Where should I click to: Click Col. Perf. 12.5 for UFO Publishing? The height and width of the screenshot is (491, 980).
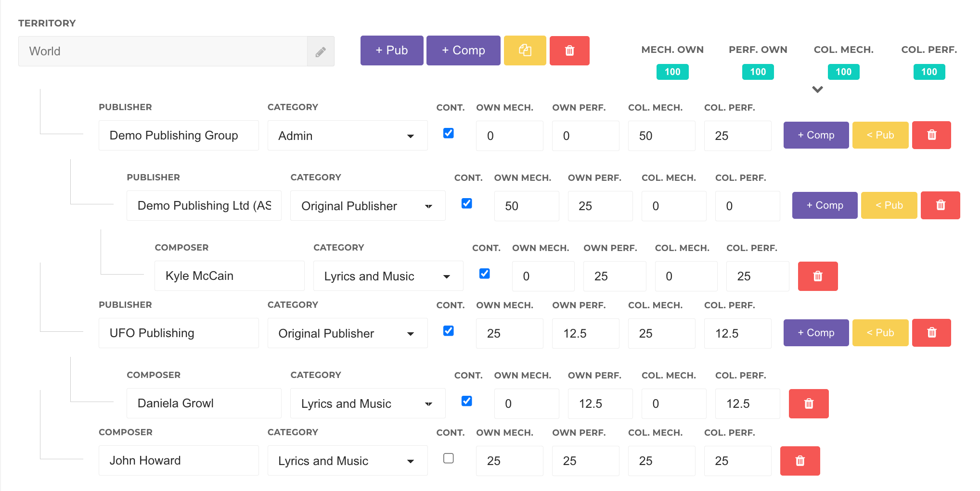[737, 333]
